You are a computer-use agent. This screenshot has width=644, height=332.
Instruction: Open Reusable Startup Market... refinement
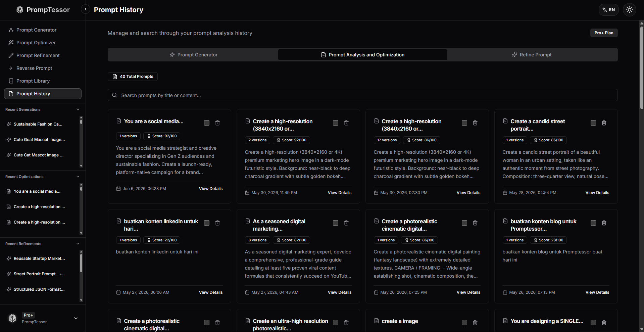[38, 258]
